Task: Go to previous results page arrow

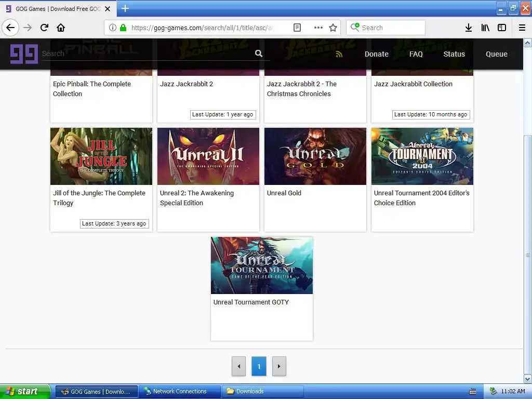Action: pos(238,366)
